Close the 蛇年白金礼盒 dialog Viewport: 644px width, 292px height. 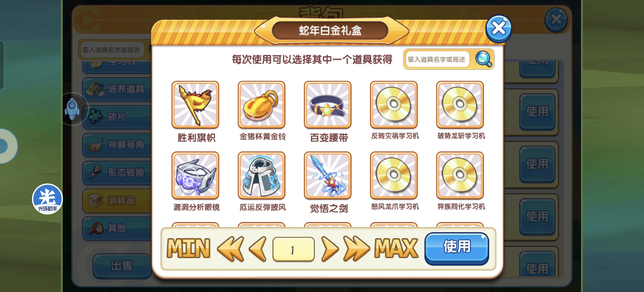point(499,28)
